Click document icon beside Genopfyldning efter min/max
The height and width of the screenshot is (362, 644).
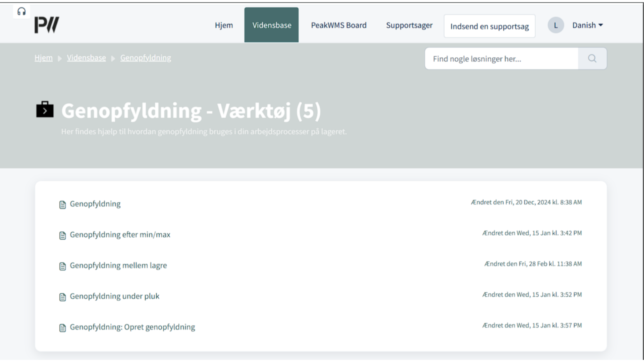tap(62, 235)
